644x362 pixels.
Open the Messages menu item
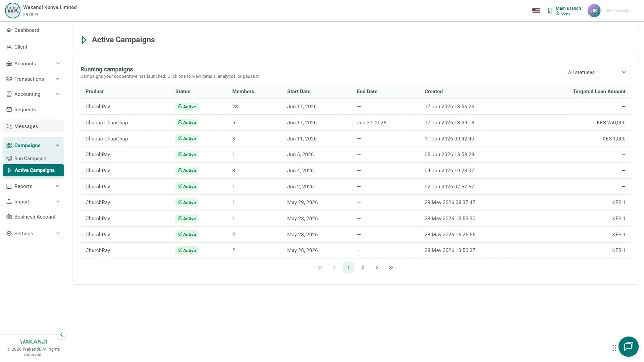tap(33, 126)
